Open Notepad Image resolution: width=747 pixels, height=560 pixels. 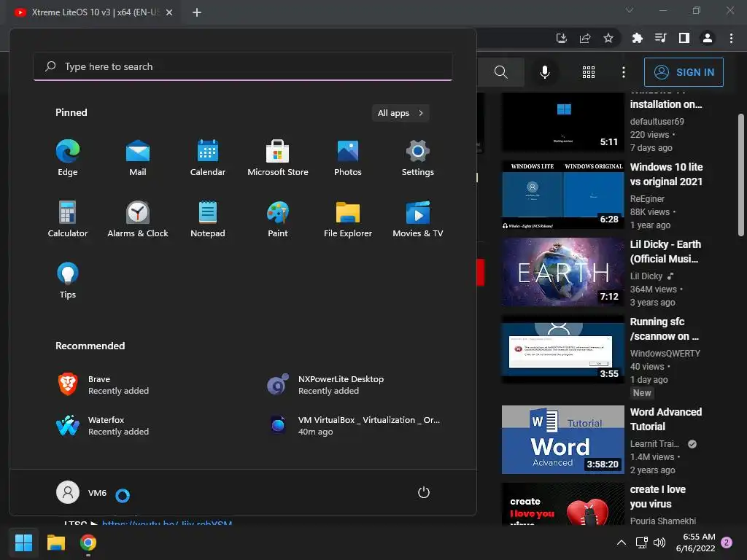coord(208,219)
